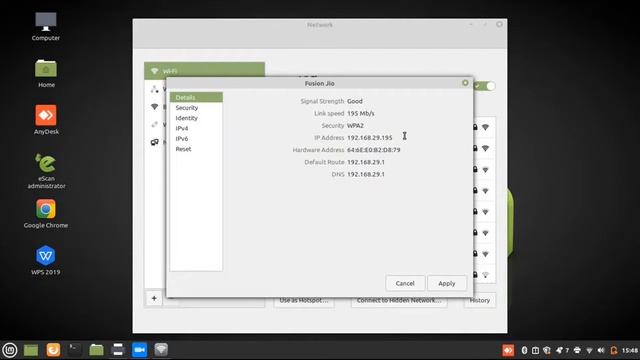This screenshot has width=640, height=360.
Task: Open the Files manager in the taskbar
Action: pos(96,350)
